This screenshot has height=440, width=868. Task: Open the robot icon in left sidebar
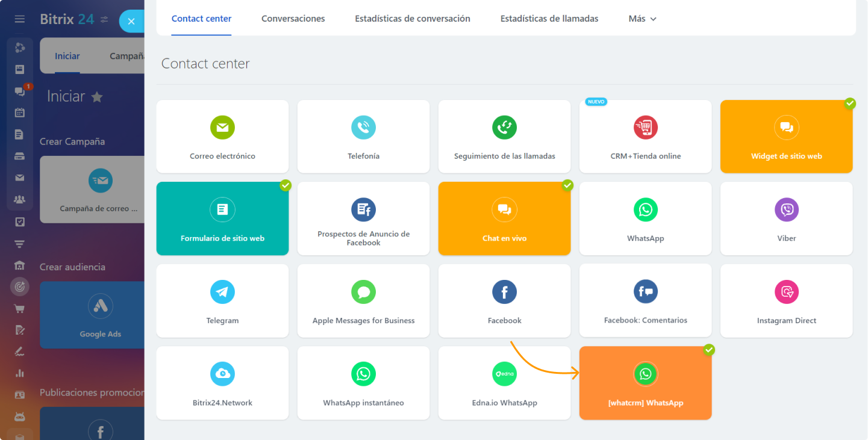pos(20,417)
